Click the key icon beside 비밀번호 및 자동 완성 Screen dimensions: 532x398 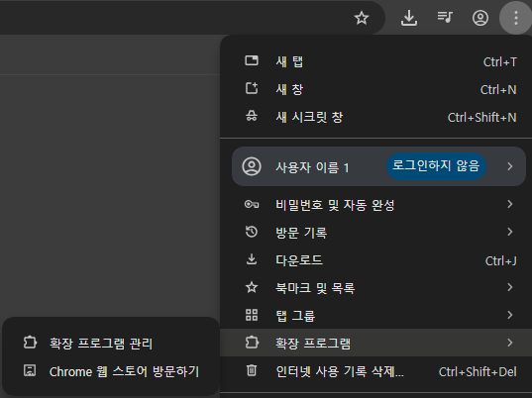(x=252, y=204)
